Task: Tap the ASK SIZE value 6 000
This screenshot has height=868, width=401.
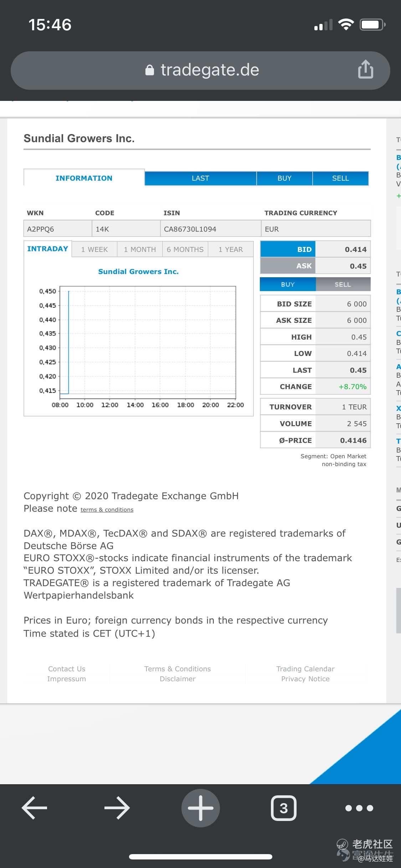Action: [x=357, y=320]
